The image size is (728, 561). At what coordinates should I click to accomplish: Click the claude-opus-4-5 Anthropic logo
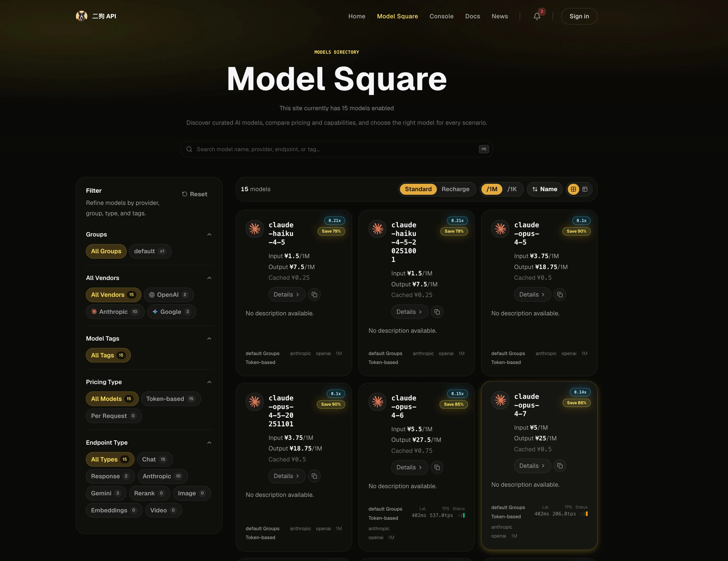pos(500,229)
